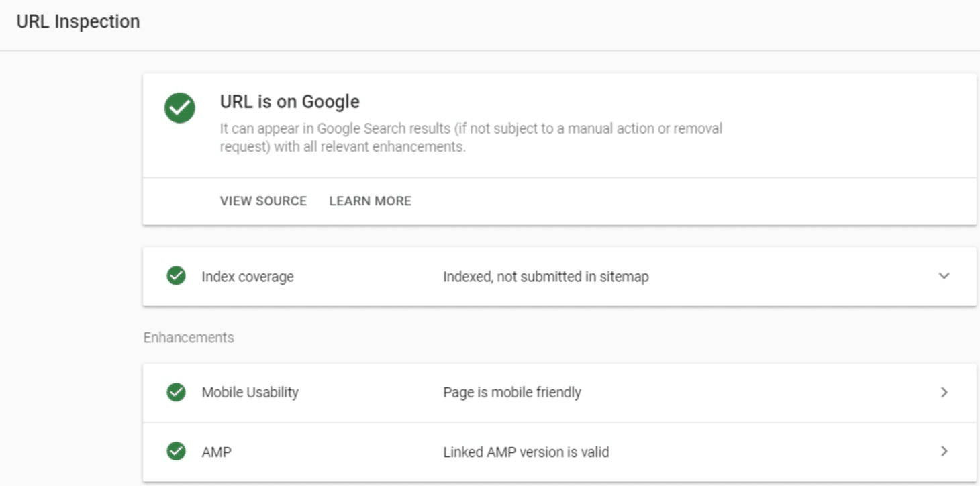Select the Mobile Usability row label
The width and height of the screenshot is (980, 486).
click(x=250, y=393)
